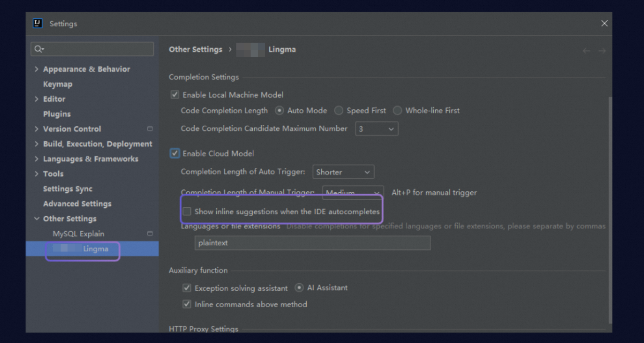Toggle Exception solving assistant checkbox
This screenshot has height=343, width=644.
coord(187,288)
